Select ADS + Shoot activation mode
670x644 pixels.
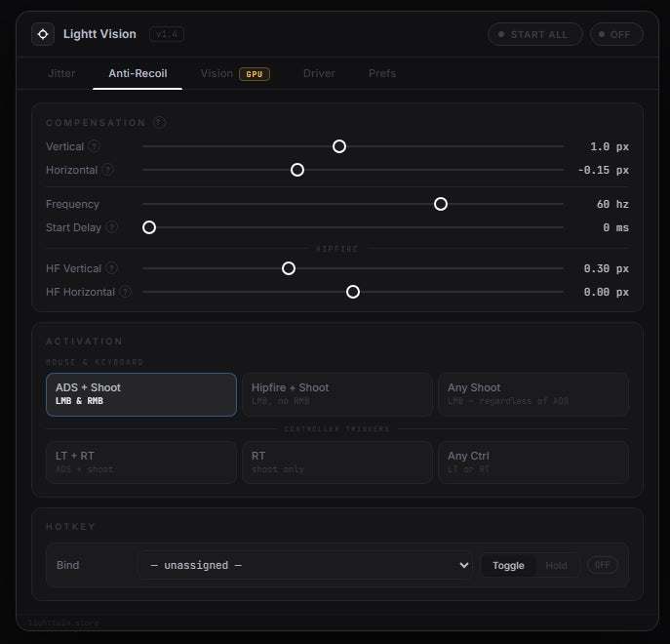point(141,394)
